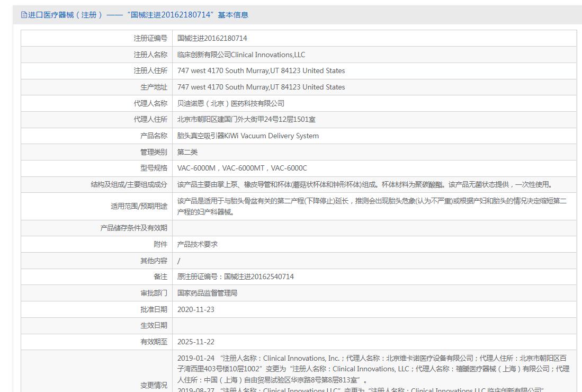The height and width of the screenshot is (392, 582).
Task: Select the intended use text starting 该产品是适用于
Action: point(372,206)
